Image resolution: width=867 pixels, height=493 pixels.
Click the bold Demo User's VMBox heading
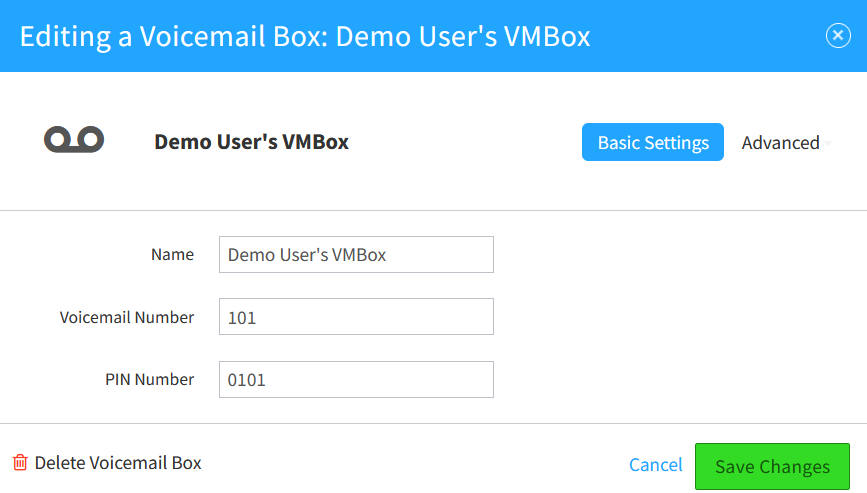coord(252,142)
